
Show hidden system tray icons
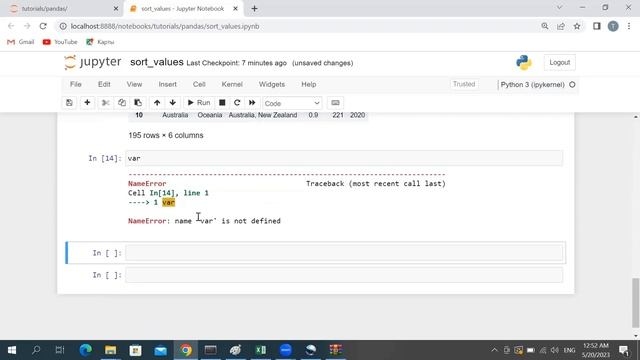point(494,350)
